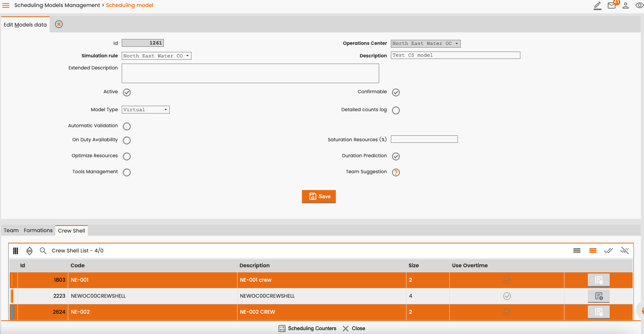The height and width of the screenshot is (334, 644).
Task: Click the sort icon in Crew Shell List
Action: [x=29, y=251]
